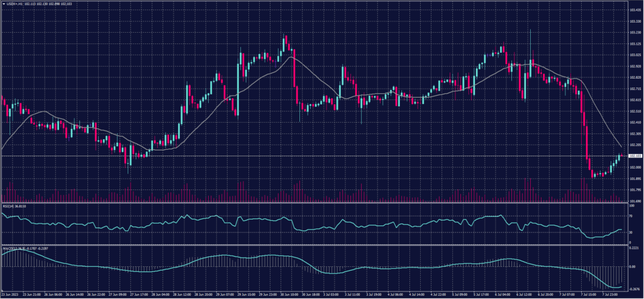This screenshot has height=299, width=644.
Task: Click the RSI 30 level marker
Action: [631, 232]
